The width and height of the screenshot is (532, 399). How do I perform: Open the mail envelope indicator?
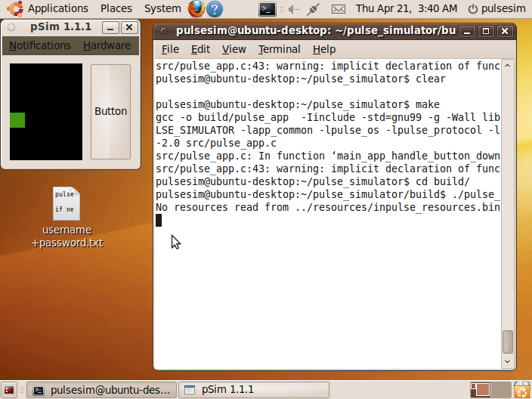(x=339, y=9)
